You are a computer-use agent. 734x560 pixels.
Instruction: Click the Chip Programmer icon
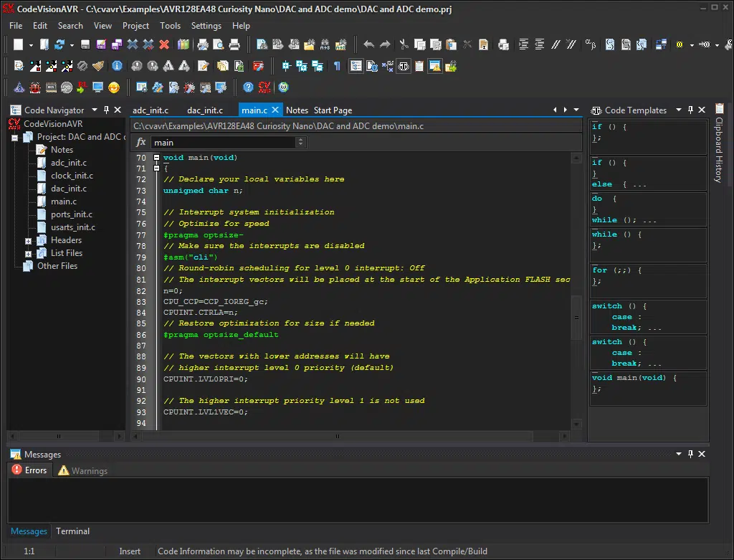(x=51, y=87)
